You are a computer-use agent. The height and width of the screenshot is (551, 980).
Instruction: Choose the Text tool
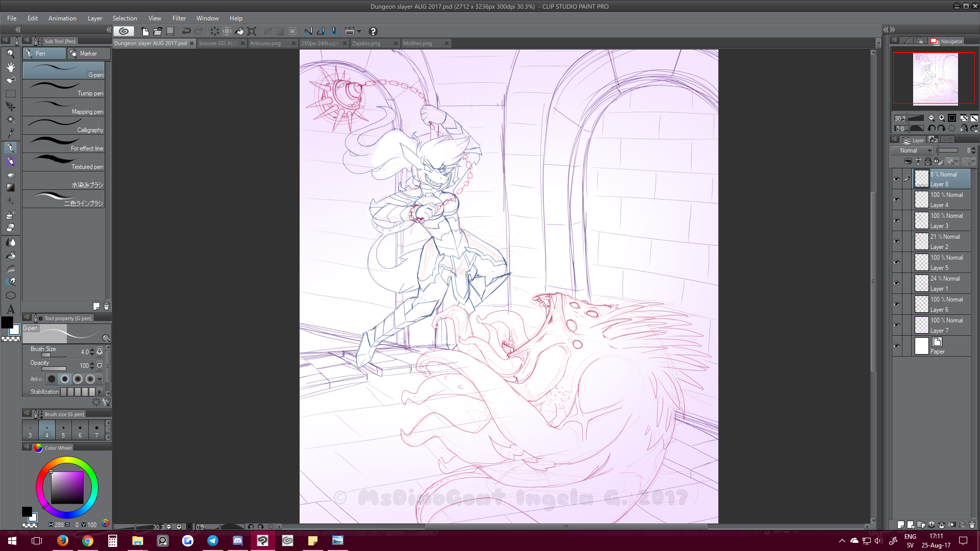click(x=10, y=309)
